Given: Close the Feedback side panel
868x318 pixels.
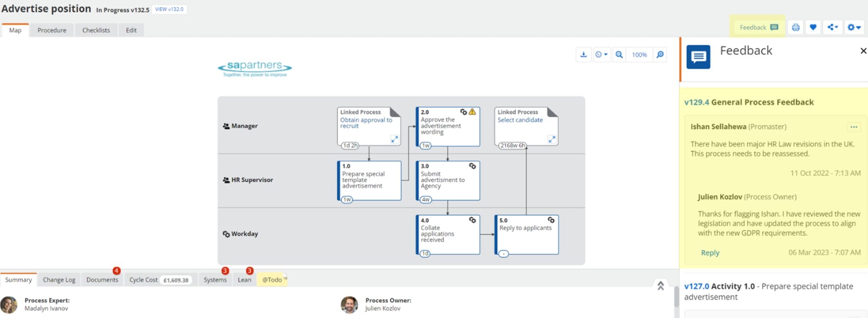Looking at the screenshot, I should tap(863, 51).
